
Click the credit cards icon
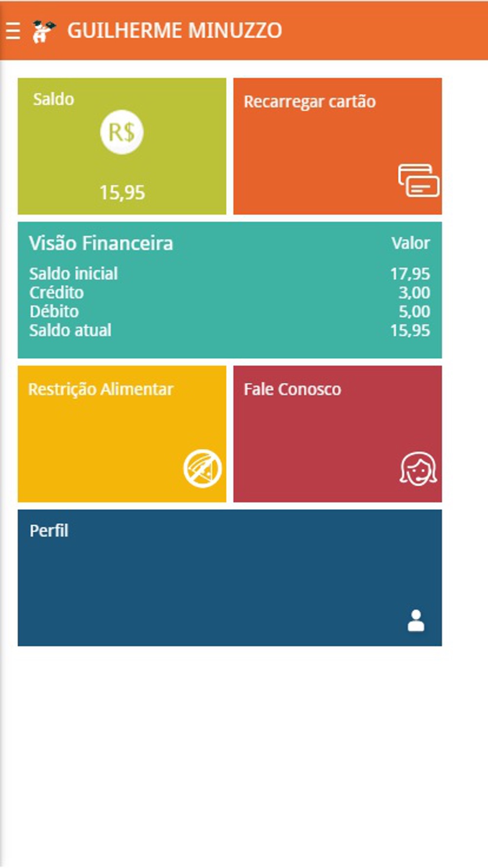point(418,181)
